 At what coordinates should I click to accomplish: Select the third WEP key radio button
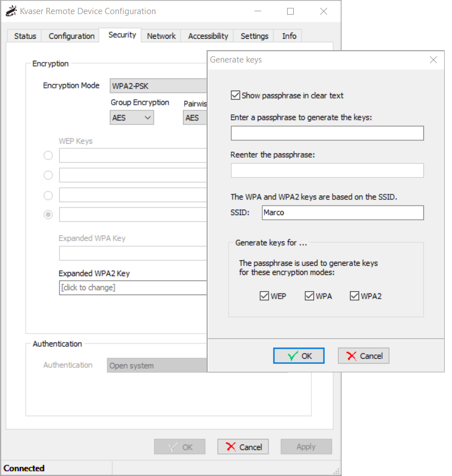coord(48,195)
